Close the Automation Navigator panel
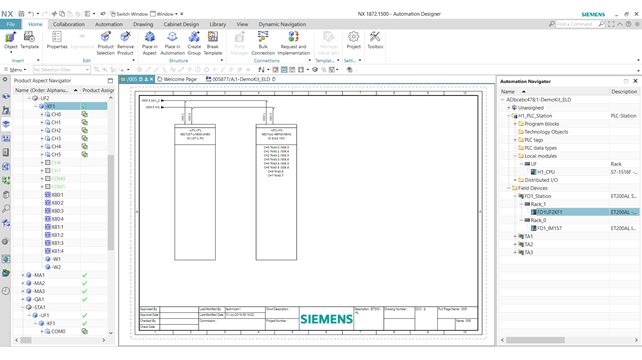This screenshot has width=642, height=360. click(x=635, y=81)
